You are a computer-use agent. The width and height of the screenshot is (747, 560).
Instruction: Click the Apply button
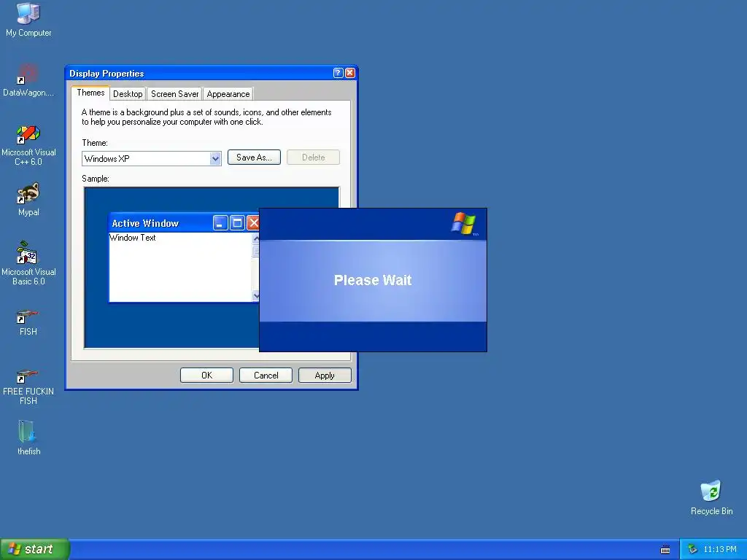(x=325, y=376)
